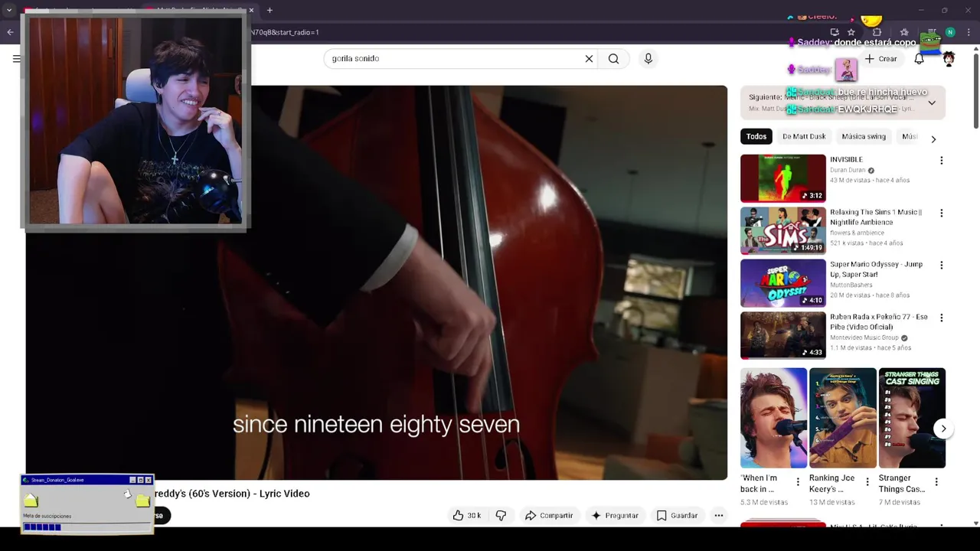
Task: Open Relaxing The Sims 1 Music thumbnail
Action: (783, 230)
